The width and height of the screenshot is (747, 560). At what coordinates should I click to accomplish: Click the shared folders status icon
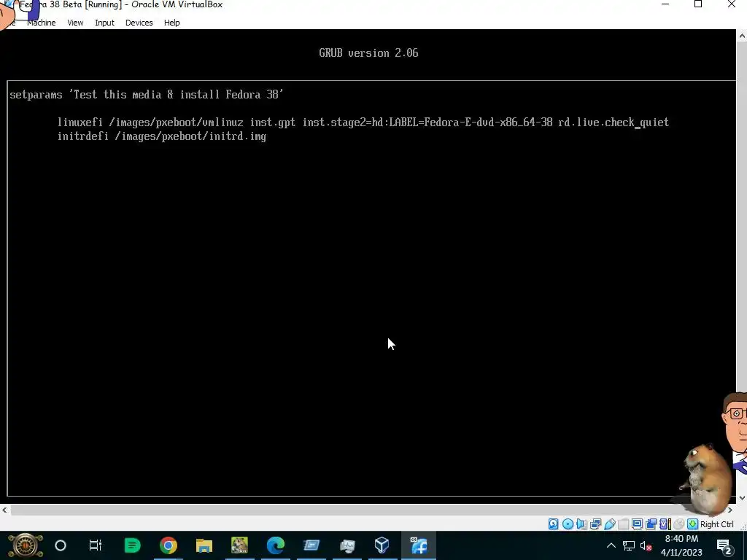coord(623,524)
